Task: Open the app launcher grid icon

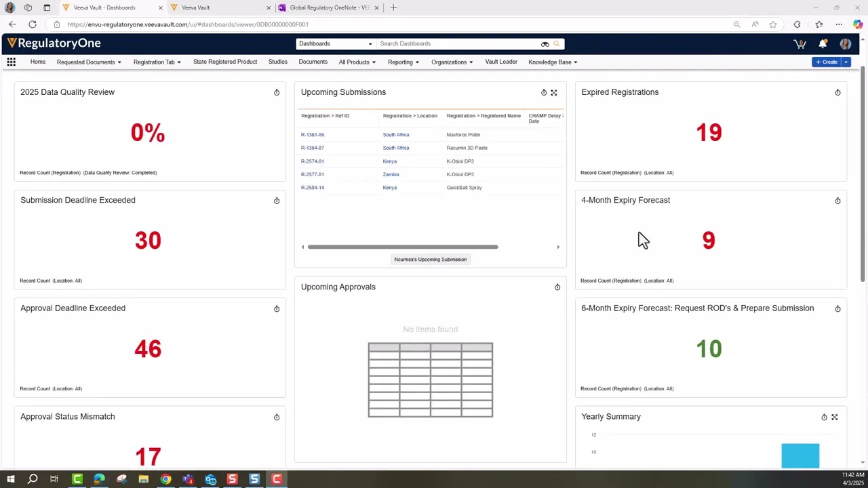Action: (x=11, y=62)
